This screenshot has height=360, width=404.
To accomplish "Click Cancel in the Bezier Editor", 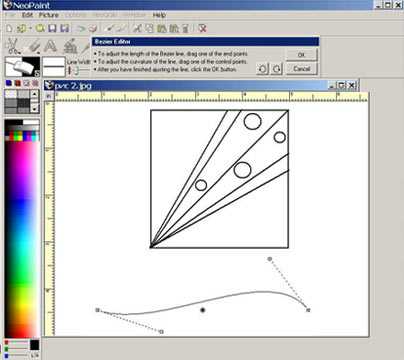I will tap(301, 69).
